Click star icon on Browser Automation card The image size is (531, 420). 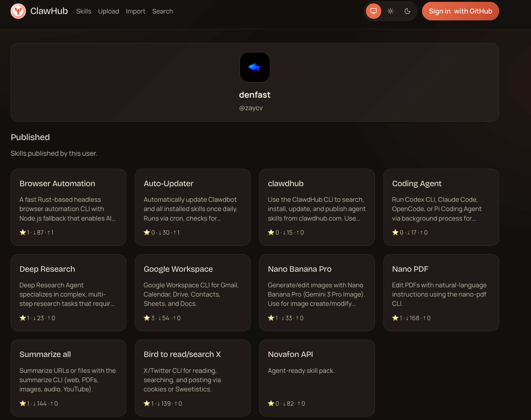coord(23,233)
